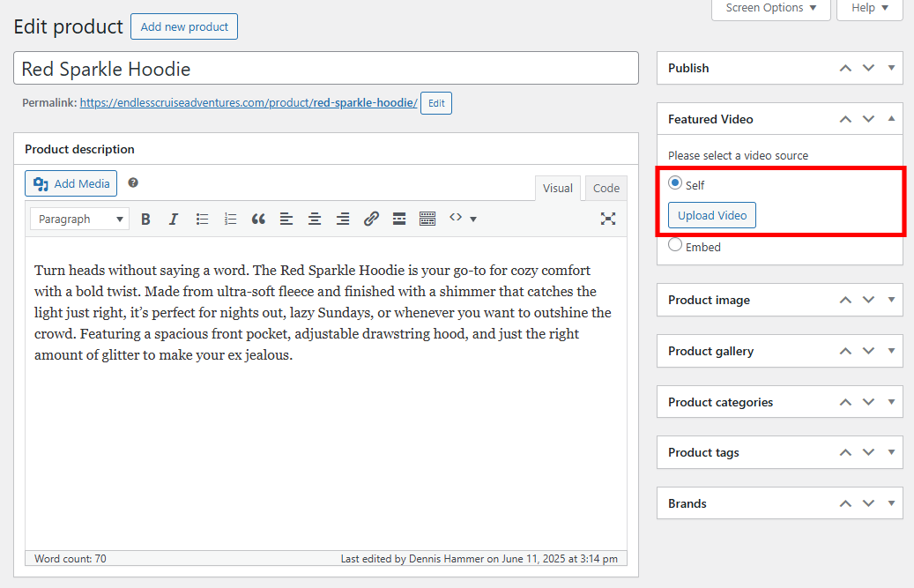Click the Upload Video button

[x=711, y=214]
